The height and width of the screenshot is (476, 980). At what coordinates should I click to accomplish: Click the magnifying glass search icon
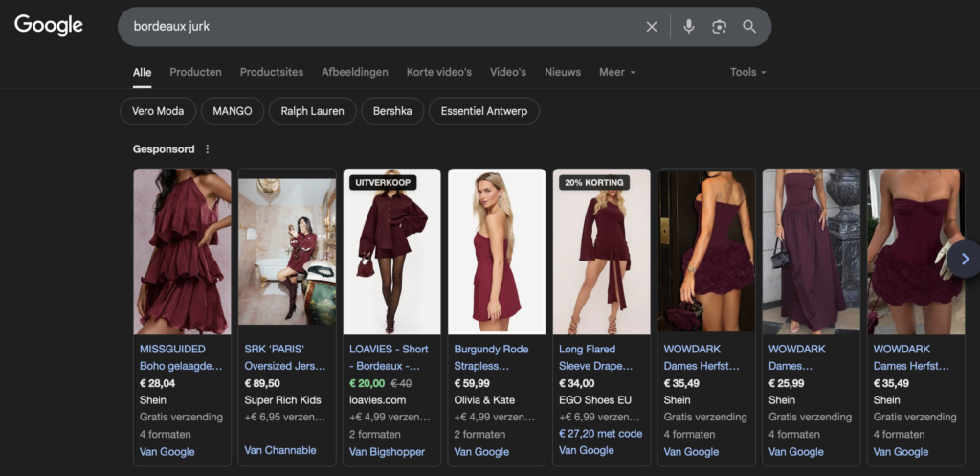[x=749, y=26]
